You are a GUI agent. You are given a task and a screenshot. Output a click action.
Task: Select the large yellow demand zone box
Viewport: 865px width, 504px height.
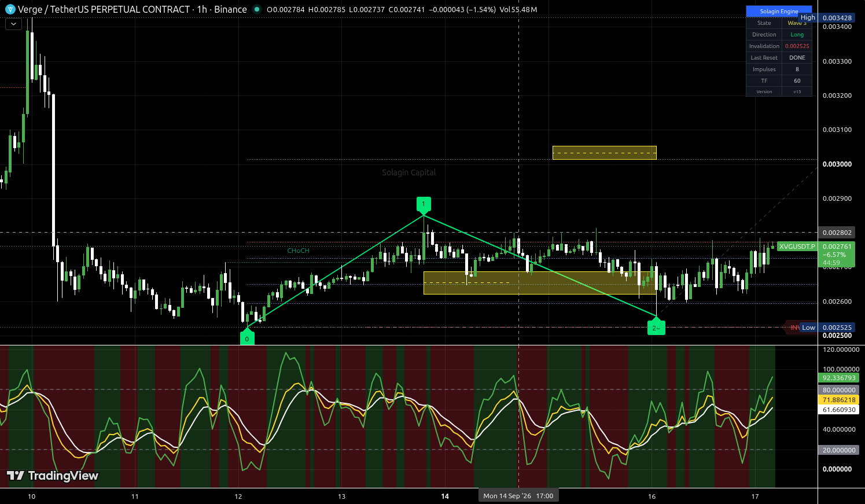[x=540, y=283]
